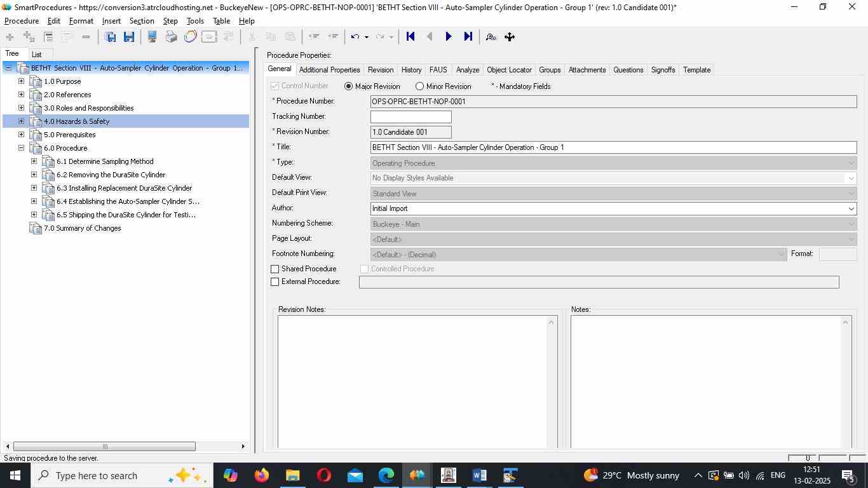Open the Object Locator tab
Viewport: 868px width, 488px height.
pyautogui.click(x=509, y=70)
